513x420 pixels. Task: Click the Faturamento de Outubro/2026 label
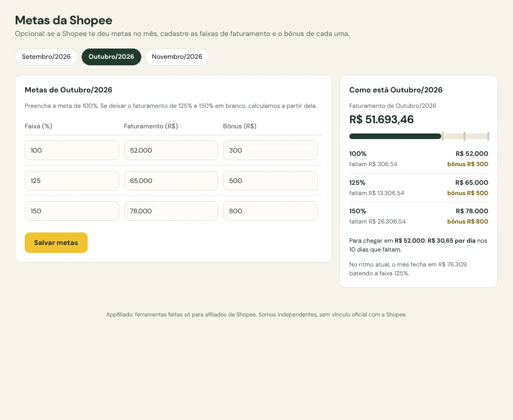pyautogui.click(x=393, y=106)
